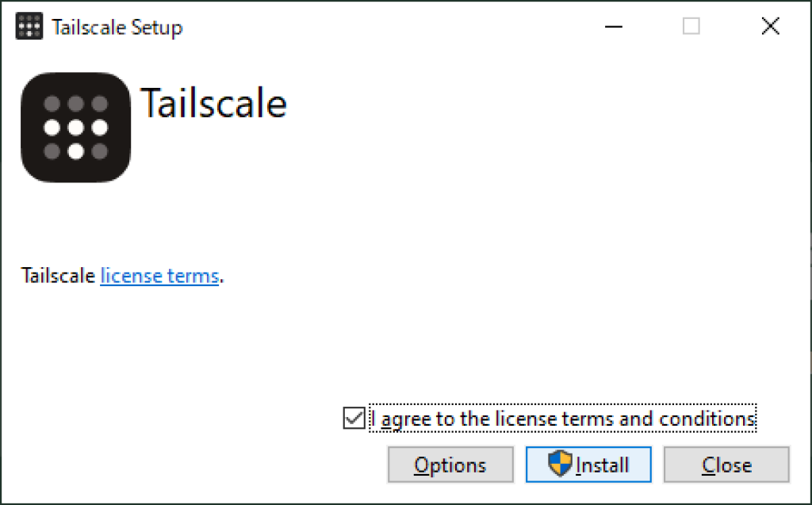Open the Tailscale license terms link

pos(159,276)
